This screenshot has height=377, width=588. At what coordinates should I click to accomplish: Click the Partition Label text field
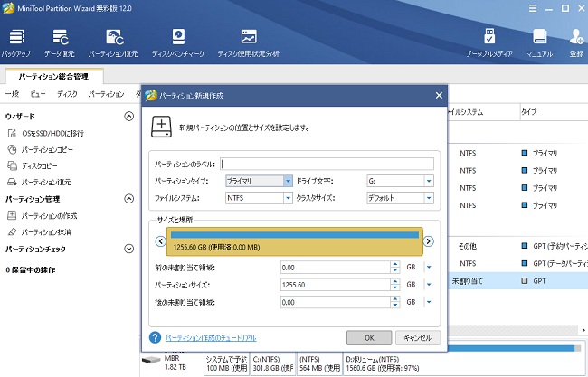(x=327, y=164)
